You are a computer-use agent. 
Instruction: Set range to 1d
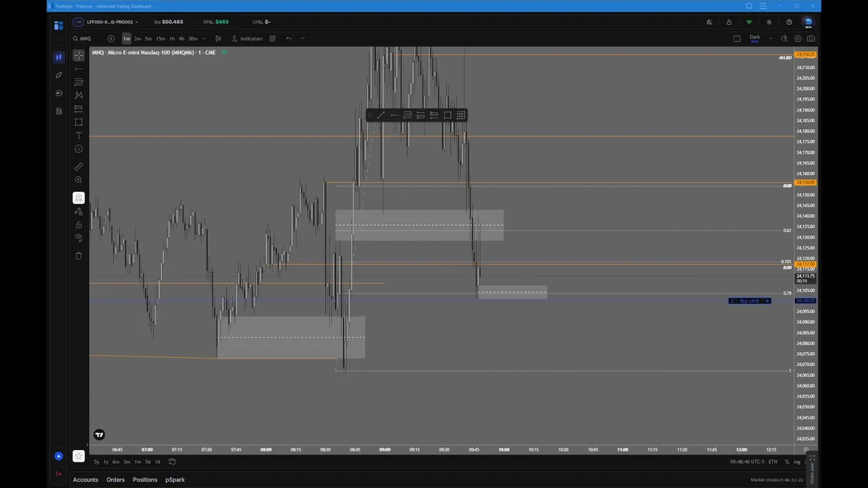pyautogui.click(x=157, y=462)
